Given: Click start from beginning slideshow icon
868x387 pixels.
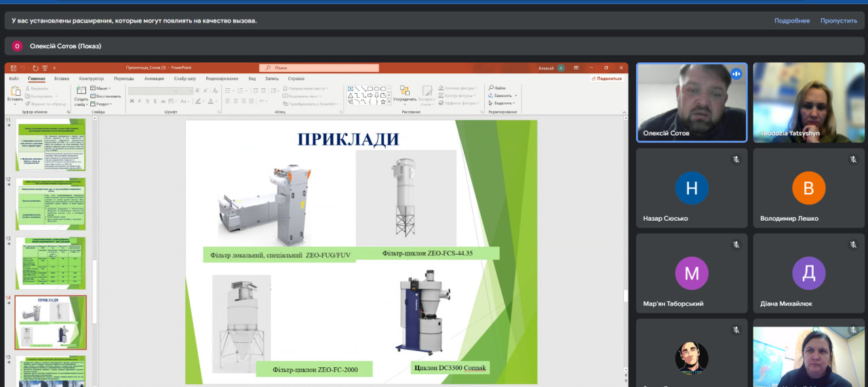Looking at the screenshot, I should [45, 68].
